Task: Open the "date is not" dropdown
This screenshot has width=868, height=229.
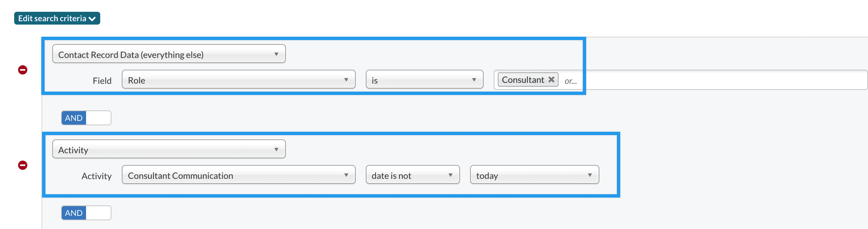Action: click(x=412, y=175)
